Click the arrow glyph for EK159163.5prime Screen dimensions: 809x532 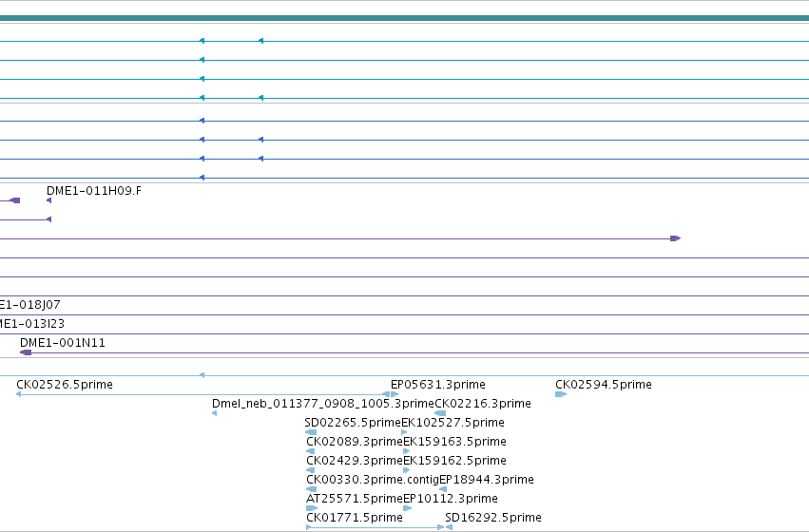tap(407, 451)
